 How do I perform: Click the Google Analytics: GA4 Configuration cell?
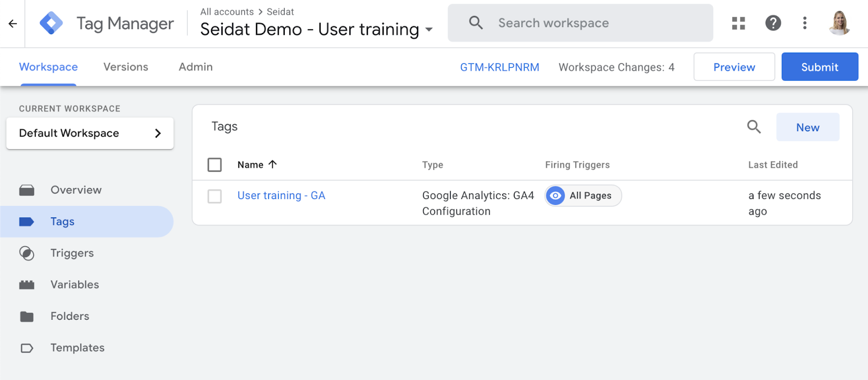[478, 203]
